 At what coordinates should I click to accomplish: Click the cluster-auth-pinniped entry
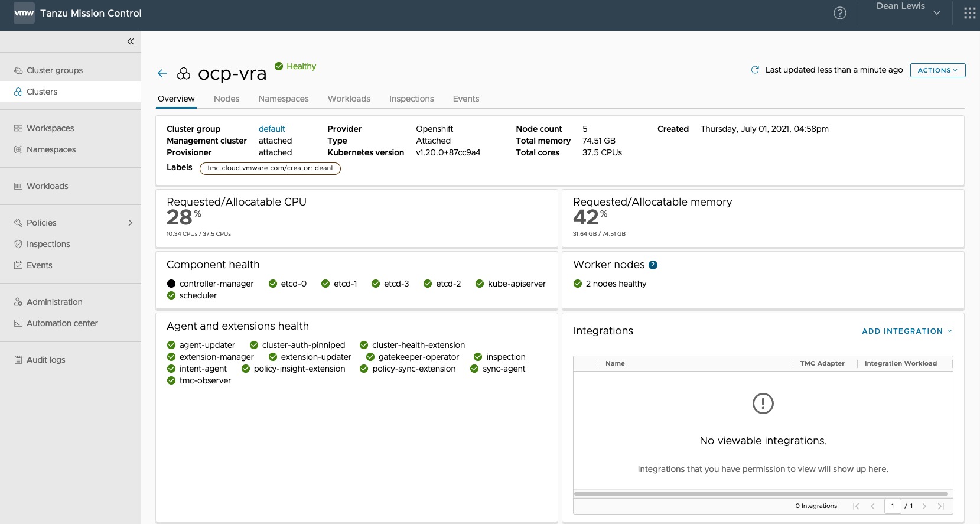coord(297,345)
